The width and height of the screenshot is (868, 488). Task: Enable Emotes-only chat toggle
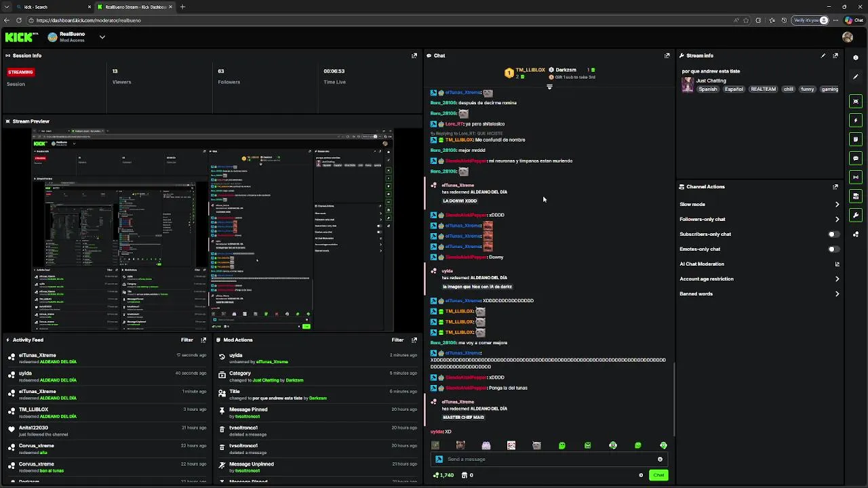[x=833, y=249]
